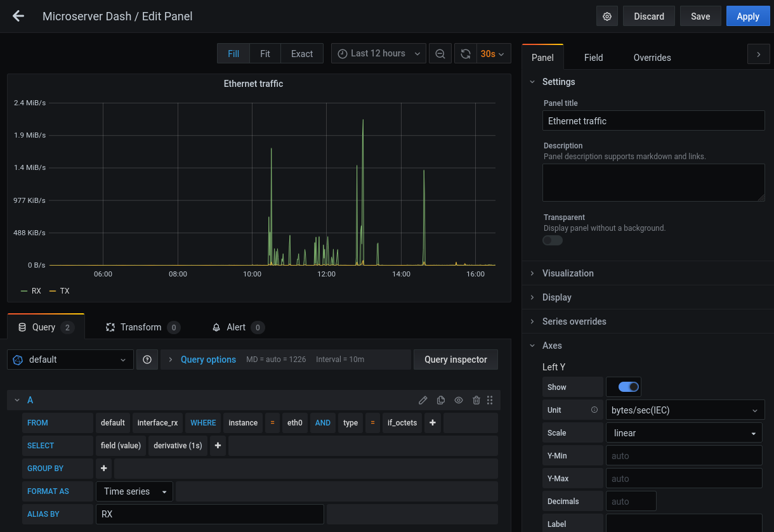This screenshot has width=774, height=532.
Task: Open the Field tab in right panel
Action: tap(593, 57)
